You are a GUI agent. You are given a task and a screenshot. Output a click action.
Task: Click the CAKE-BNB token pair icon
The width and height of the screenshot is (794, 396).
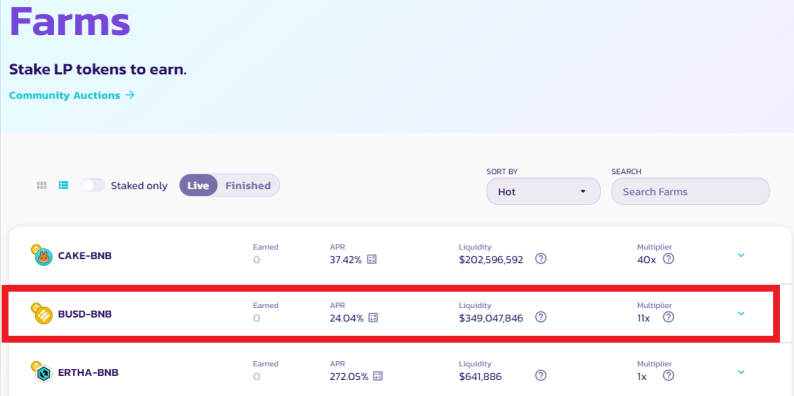pyautogui.click(x=42, y=256)
